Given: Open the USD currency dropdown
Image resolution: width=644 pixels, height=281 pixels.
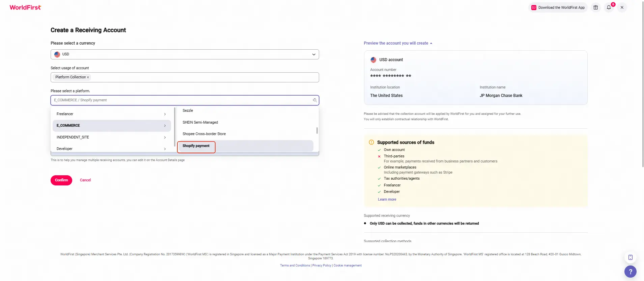Looking at the screenshot, I should 185,54.
